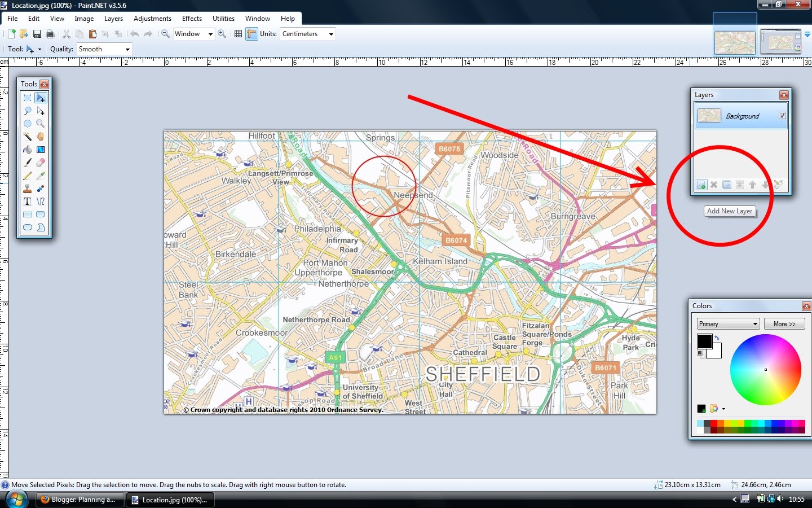
Task: Select the Pencil tool
Action: (27, 176)
